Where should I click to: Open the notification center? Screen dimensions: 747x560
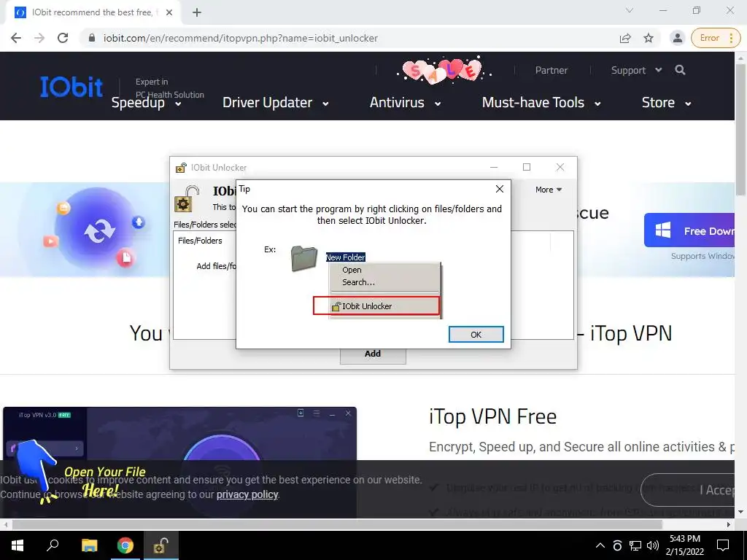[723, 545]
